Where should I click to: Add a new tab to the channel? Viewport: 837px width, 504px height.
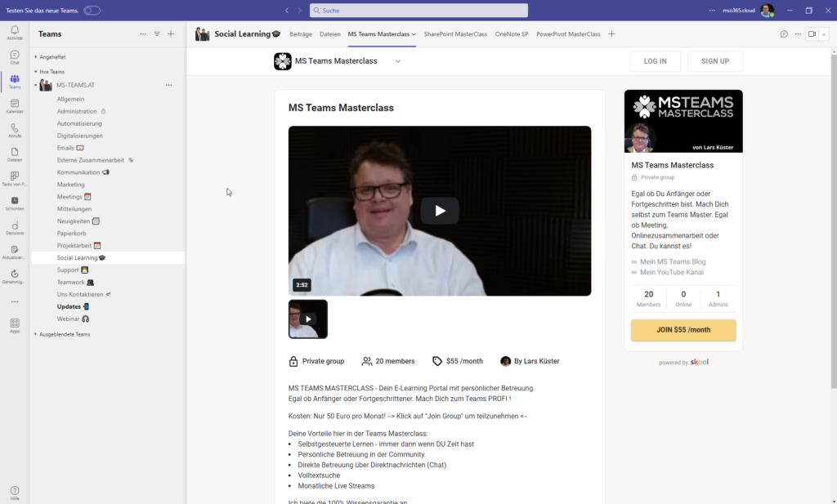pos(611,33)
